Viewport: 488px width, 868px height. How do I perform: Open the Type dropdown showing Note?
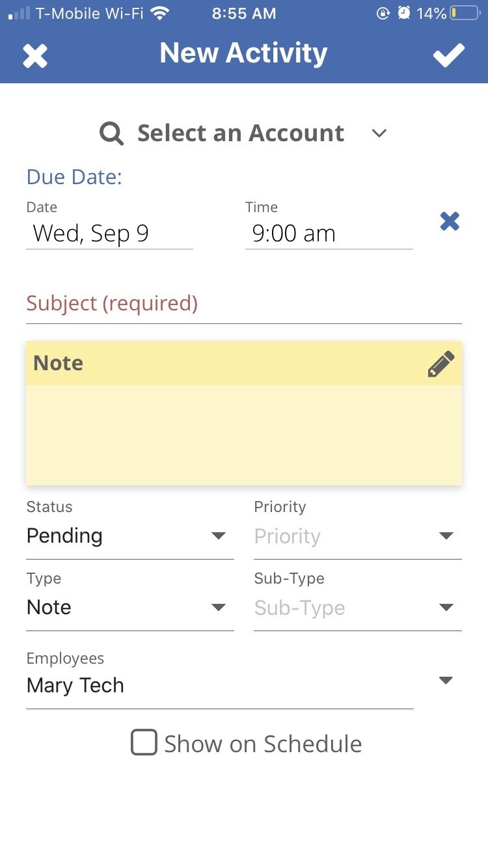(x=130, y=608)
